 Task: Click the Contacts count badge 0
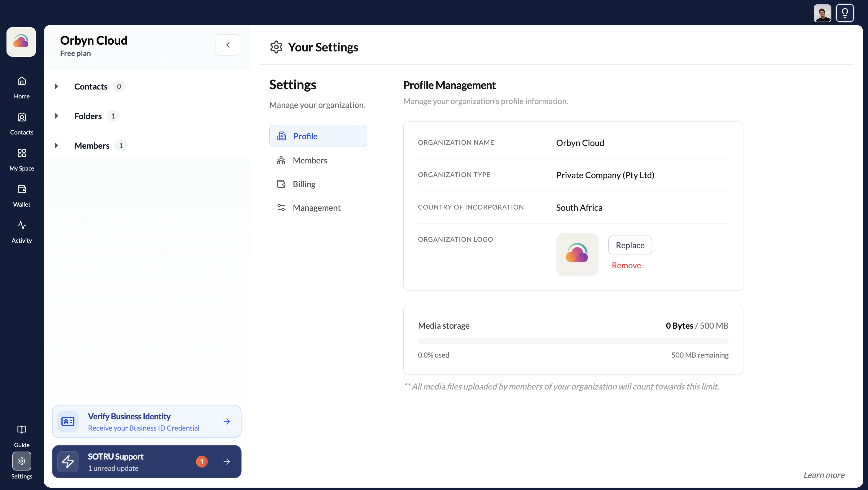(119, 86)
